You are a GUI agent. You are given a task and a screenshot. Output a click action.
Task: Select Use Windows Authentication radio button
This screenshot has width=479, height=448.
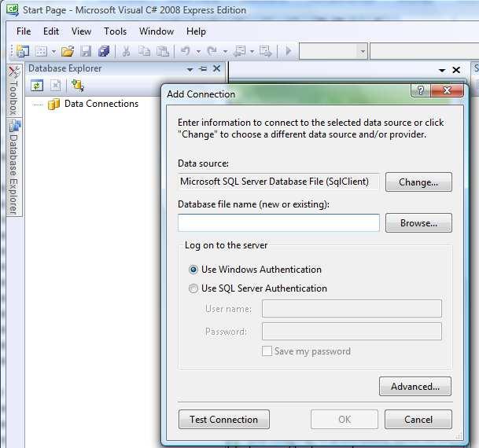point(193,270)
